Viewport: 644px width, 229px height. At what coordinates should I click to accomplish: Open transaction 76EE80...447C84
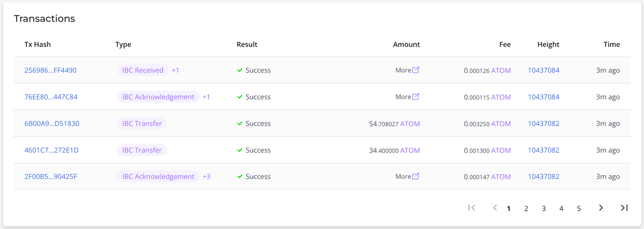(x=51, y=97)
